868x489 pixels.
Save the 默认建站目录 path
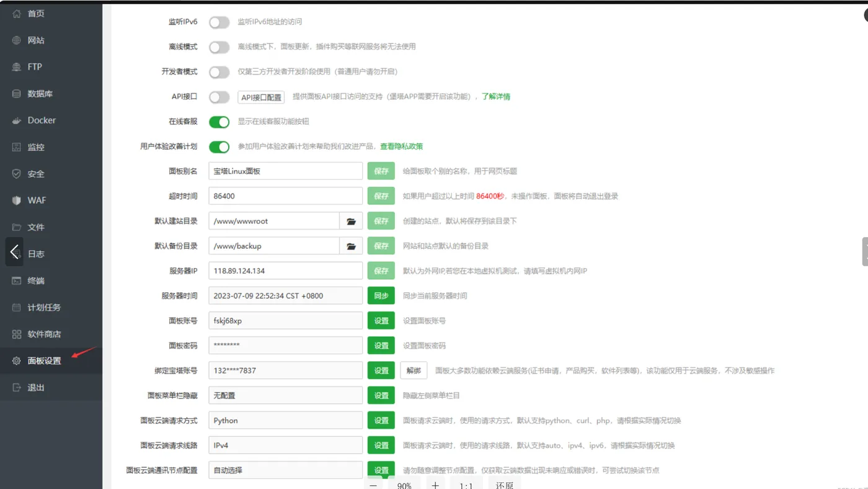[x=381, y=221]
